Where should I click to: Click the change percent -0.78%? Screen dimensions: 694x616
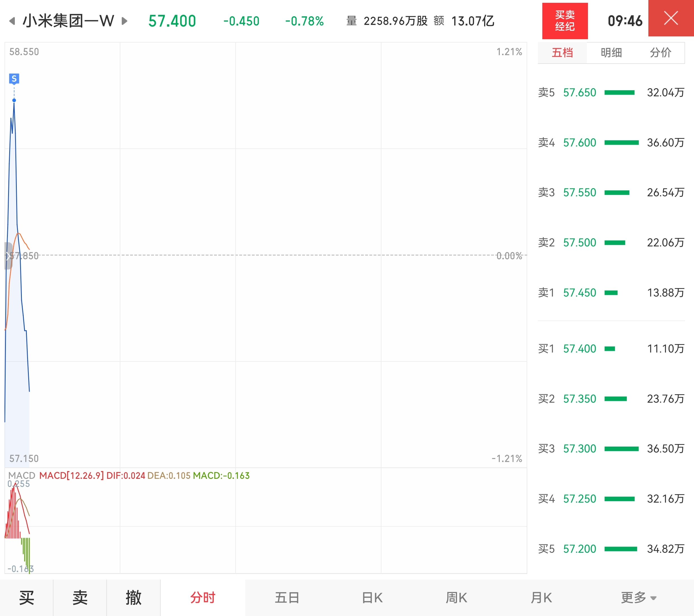click(304, 21)
